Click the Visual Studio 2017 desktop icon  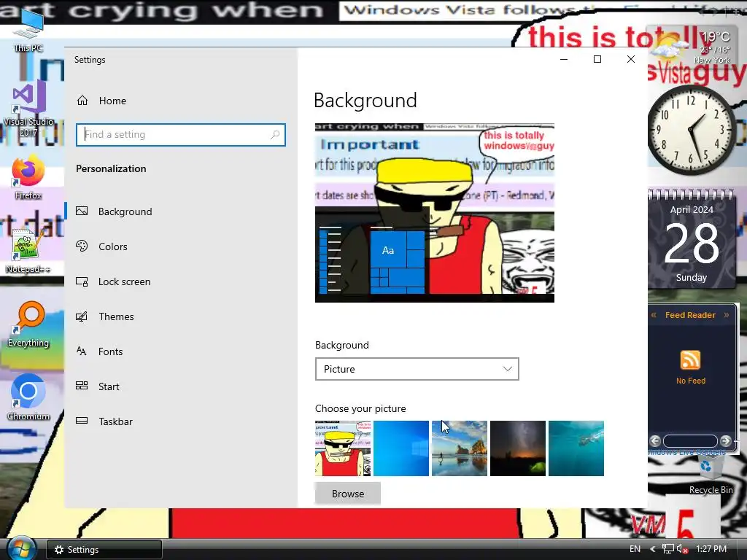28,109
